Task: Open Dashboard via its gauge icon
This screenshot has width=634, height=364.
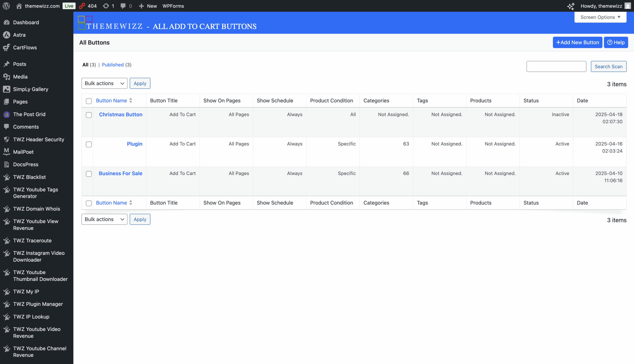Action: 7,22
